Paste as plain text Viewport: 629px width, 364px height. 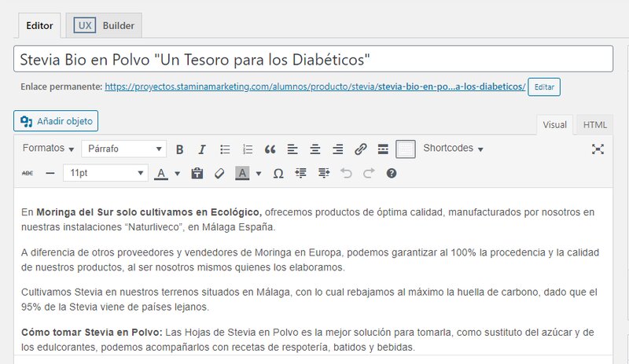[197, 174]
